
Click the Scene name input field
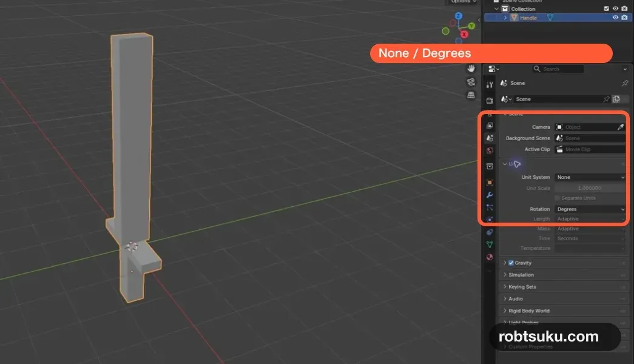point(558,99)
